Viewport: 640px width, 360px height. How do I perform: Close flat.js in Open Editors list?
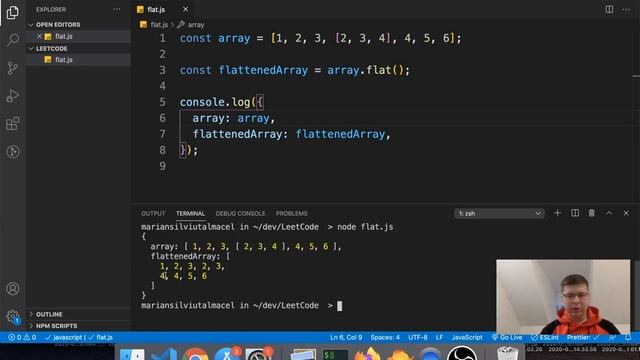click(39, 36)
